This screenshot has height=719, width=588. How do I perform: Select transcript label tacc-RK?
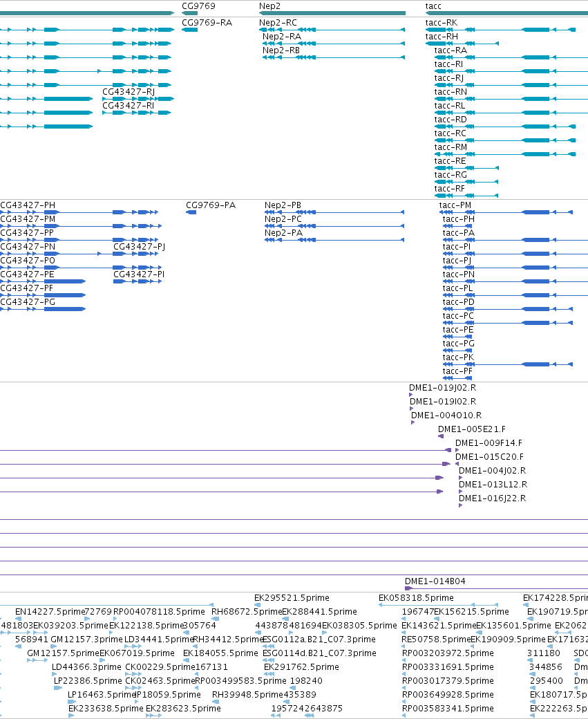pos(442,22)
